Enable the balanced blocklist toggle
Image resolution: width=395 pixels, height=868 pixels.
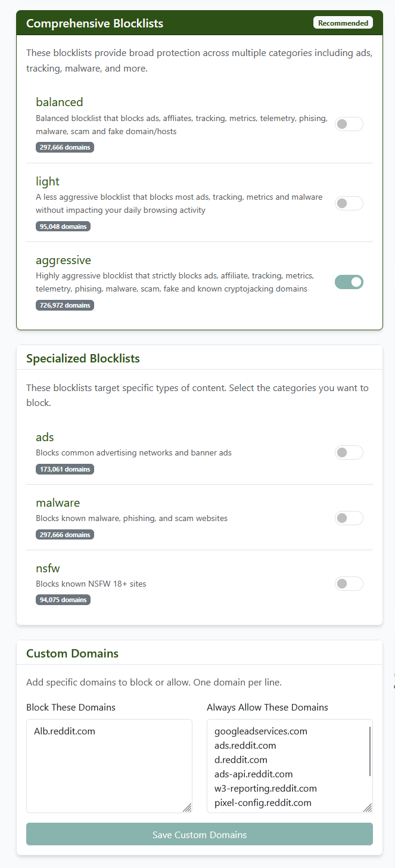349,123
